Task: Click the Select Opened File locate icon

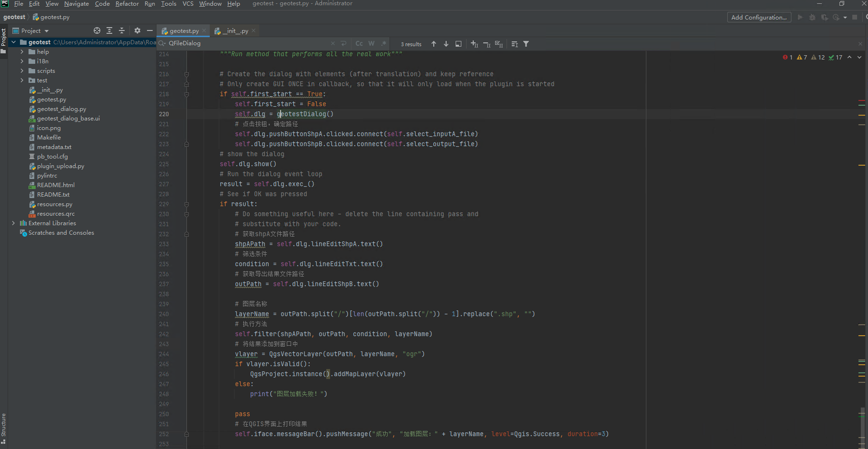Action: pos(97,30)
